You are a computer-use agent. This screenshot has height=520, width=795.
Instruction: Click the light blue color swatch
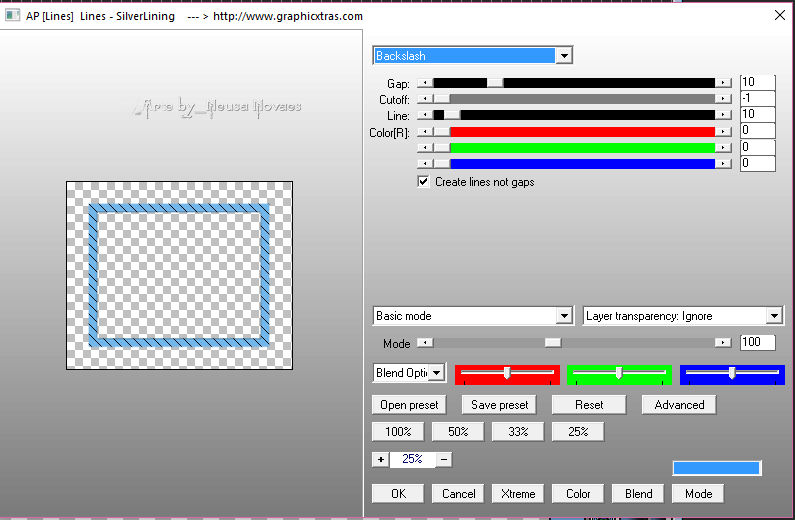[x=716, y=468]
